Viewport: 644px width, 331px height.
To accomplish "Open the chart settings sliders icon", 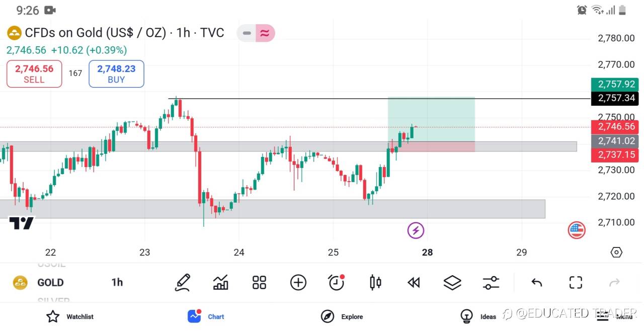I will pos(491,282).
